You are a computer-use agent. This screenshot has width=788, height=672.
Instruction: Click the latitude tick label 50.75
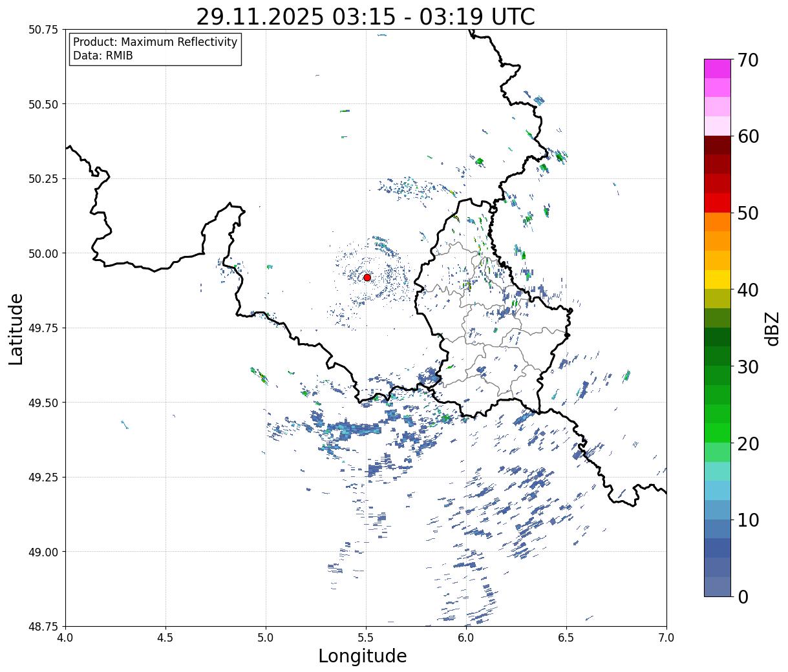43,30
